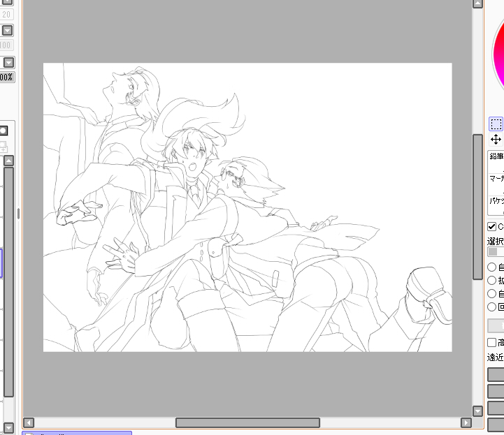
Task: Click the left panel vertical scrollbar thumb
Action: coord(8,282)
